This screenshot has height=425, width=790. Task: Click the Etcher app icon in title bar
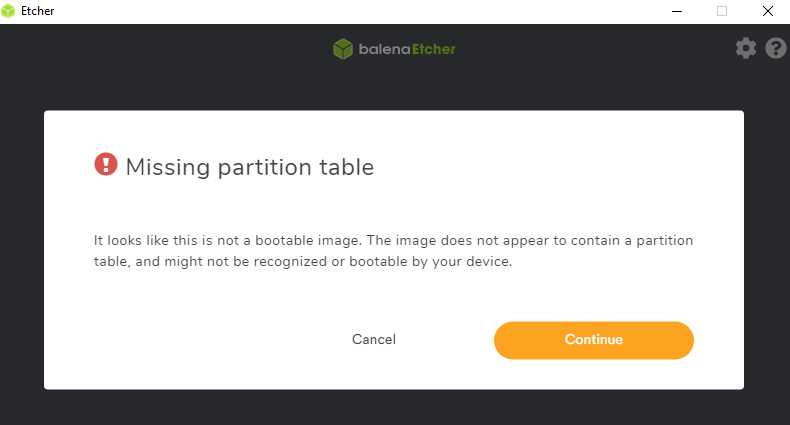pyautogui.click(x=9, y=11)
